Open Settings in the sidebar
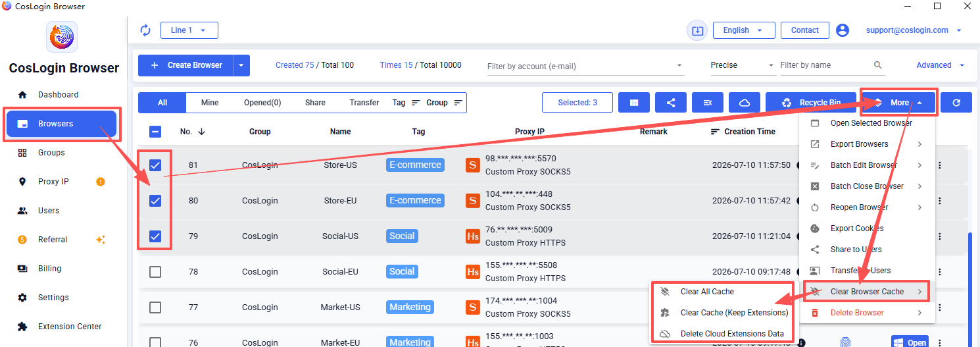This screenshot has width=980, height=347. click(x=53, y=298)
